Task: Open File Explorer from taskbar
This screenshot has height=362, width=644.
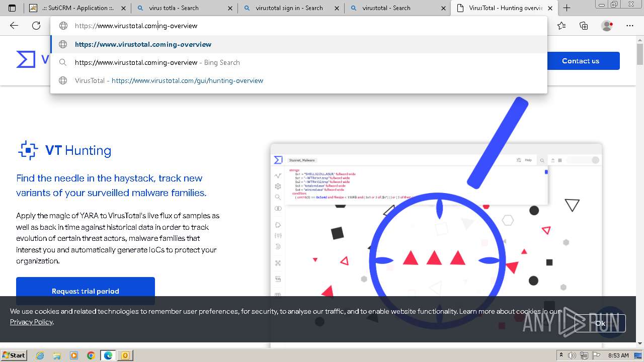Action: coord(57,355)
